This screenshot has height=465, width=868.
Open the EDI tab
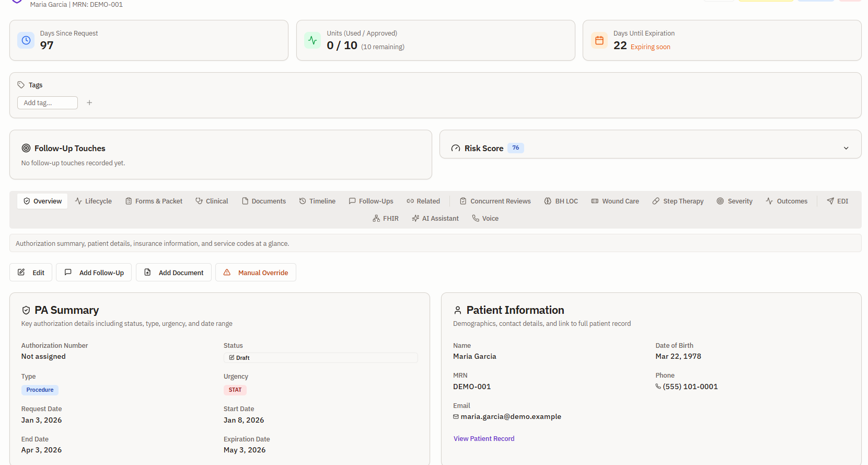tap(837, 201)
